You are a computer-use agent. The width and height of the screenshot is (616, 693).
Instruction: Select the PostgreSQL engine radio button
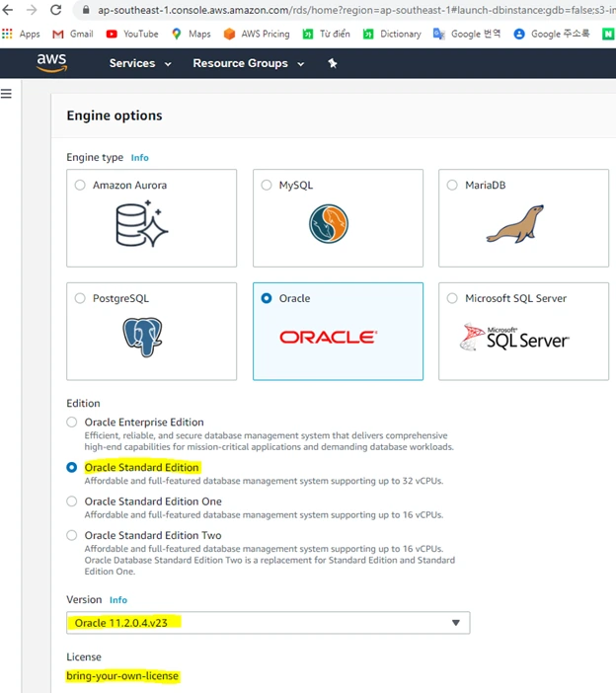(80, 298)
